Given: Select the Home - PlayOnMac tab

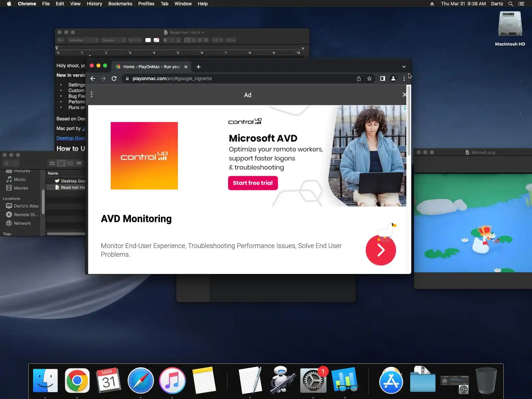Looking at the screenshot, I should (x=152, y=67).
